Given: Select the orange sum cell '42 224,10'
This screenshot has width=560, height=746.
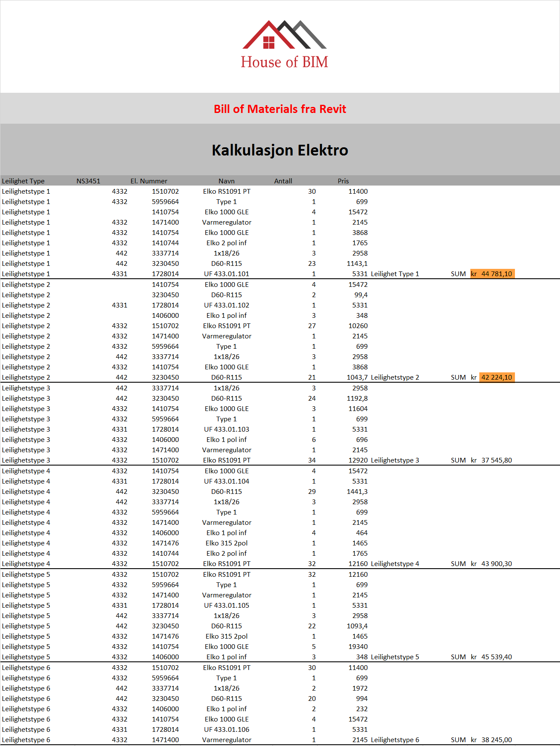Looking at the screenshot, I should (x=497, y=377).
